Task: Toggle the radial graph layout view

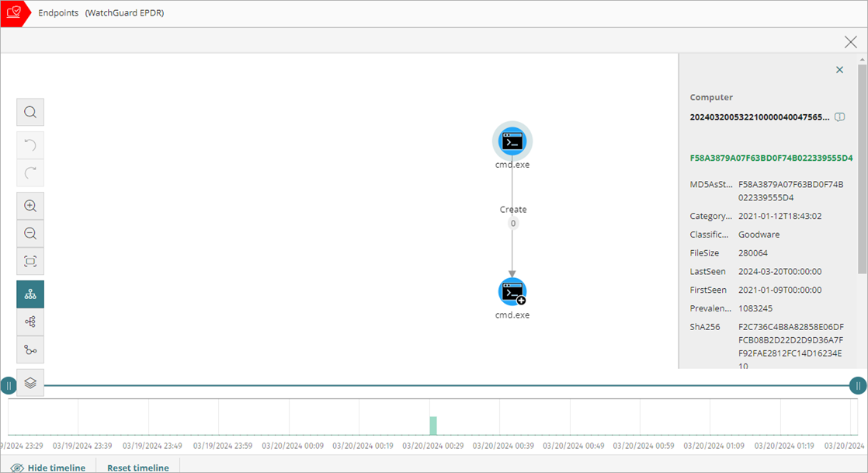Action: [x=30, y=322]
